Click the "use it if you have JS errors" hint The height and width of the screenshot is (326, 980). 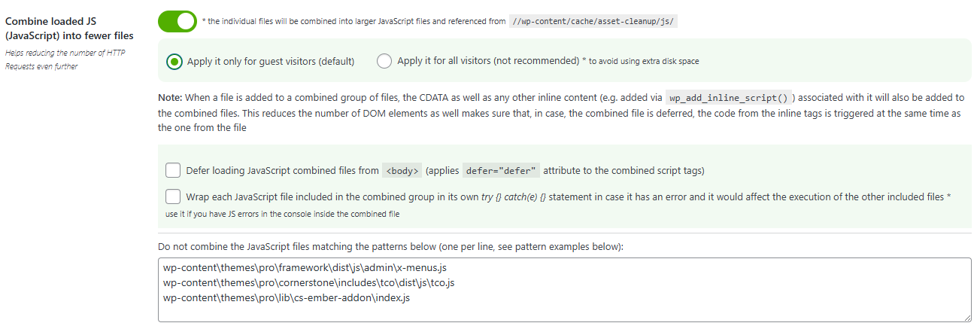282,214
